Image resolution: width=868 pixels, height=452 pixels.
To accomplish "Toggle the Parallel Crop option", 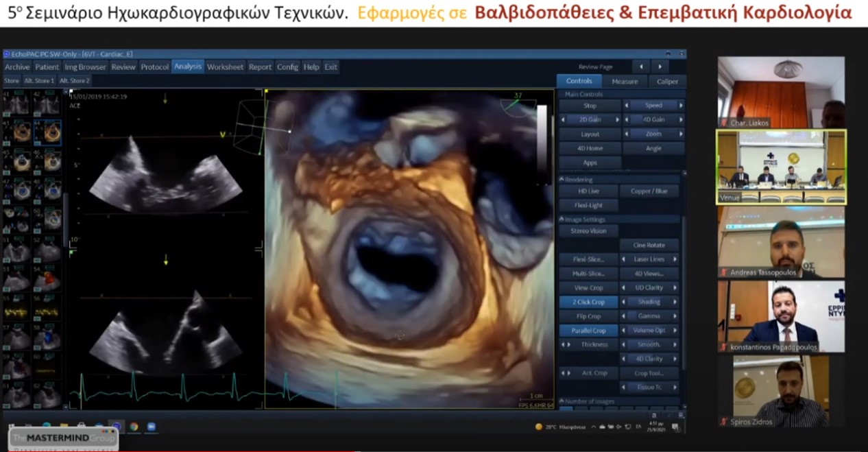I will [588, 331].
